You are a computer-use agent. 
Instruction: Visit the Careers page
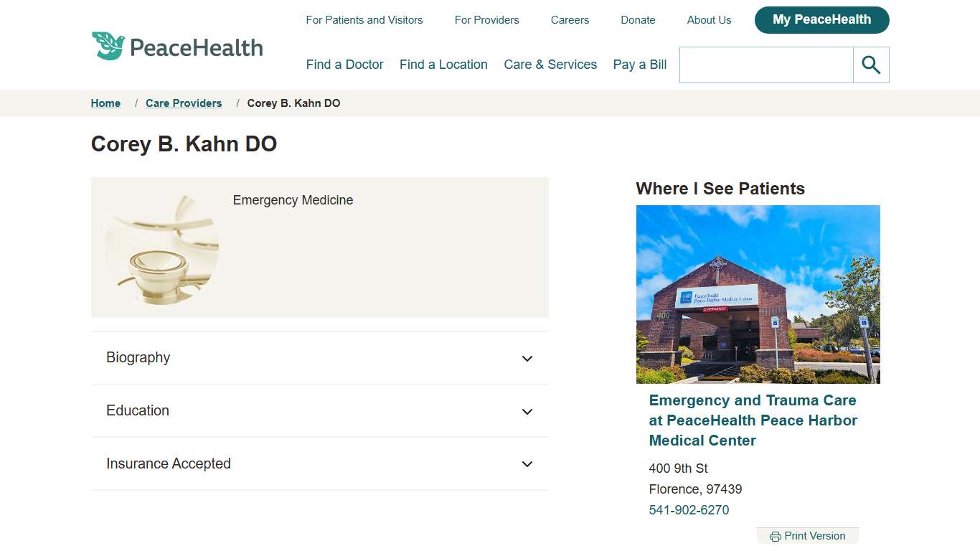coord(570,20)
